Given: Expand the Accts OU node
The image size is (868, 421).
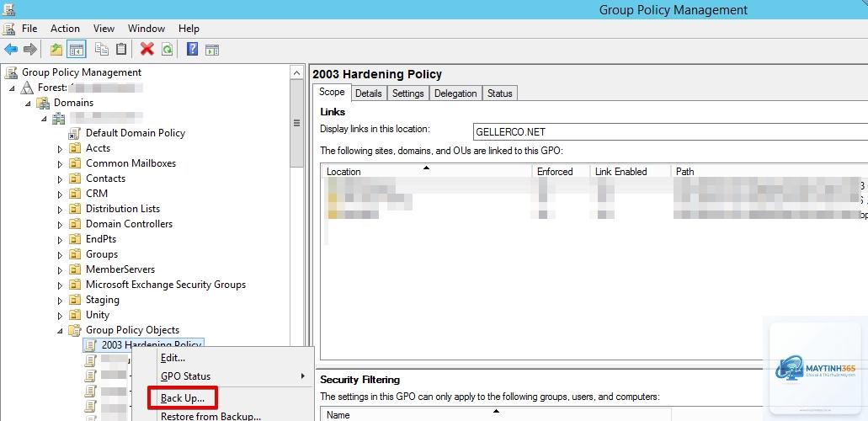Looking at the screenshot, I should click(61, 149).
